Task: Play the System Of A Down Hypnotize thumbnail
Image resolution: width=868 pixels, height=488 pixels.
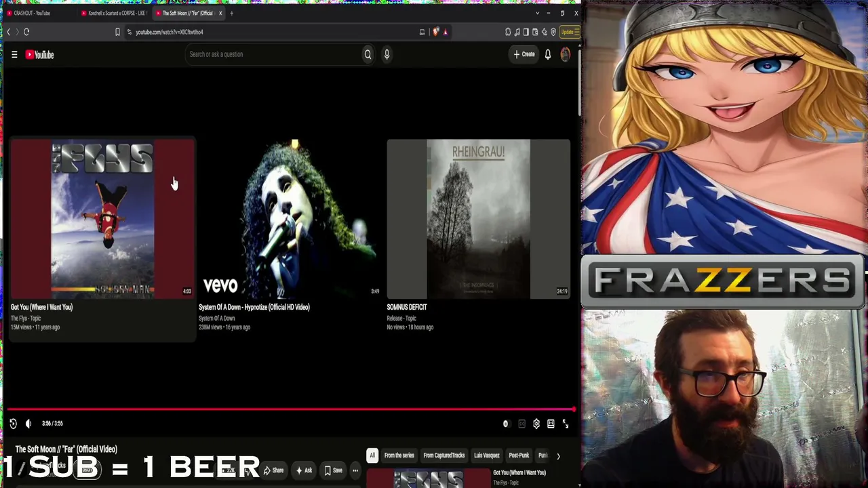Action: click(x=290, y=219)
